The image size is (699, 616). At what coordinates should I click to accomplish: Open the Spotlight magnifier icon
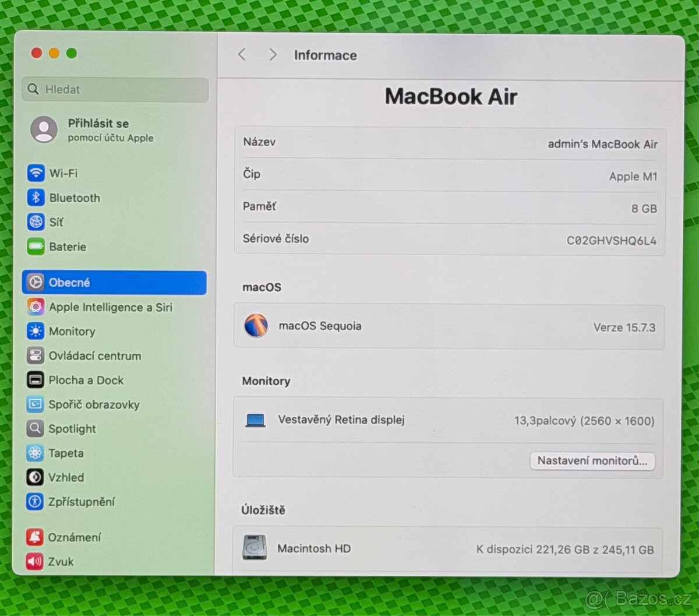tap(35, 428)
